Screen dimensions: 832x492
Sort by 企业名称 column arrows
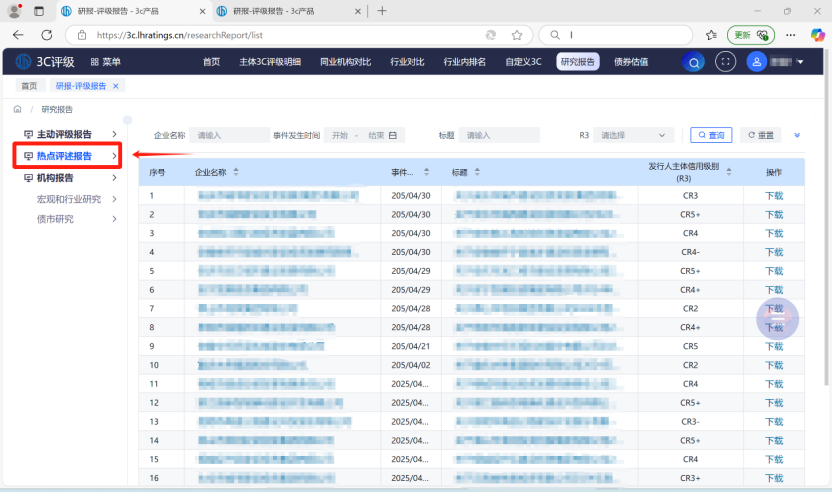[x=236, y=172]
